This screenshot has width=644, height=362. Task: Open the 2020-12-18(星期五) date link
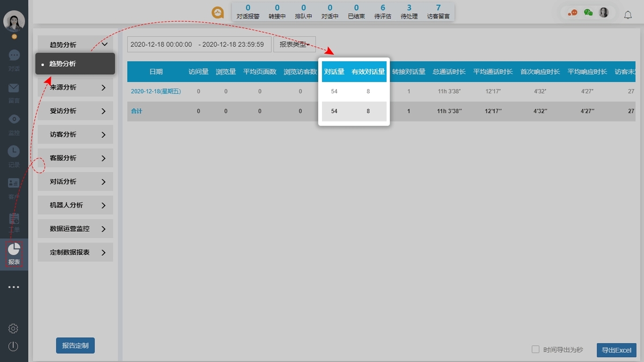click(156, 92)
